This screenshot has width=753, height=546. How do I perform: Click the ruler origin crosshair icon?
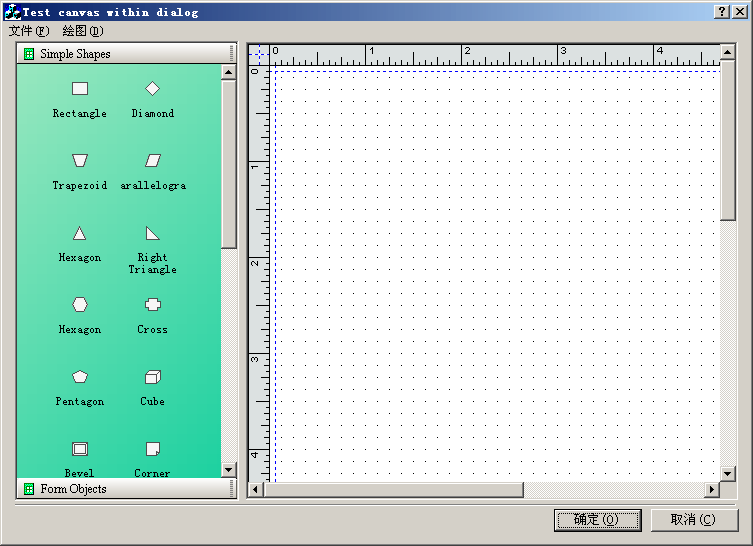tap(259, 54)
